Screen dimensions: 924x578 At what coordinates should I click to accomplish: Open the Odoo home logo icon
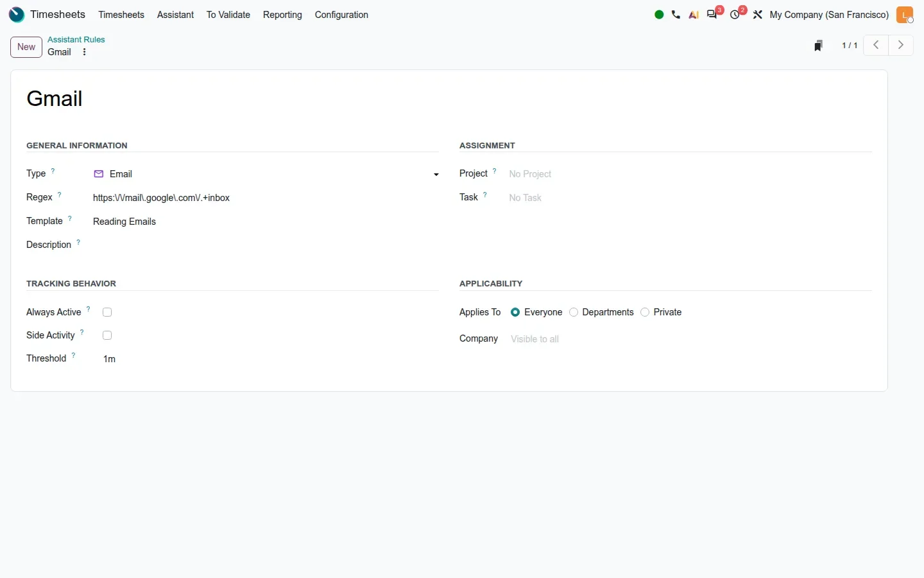click(x=17, y=15)
